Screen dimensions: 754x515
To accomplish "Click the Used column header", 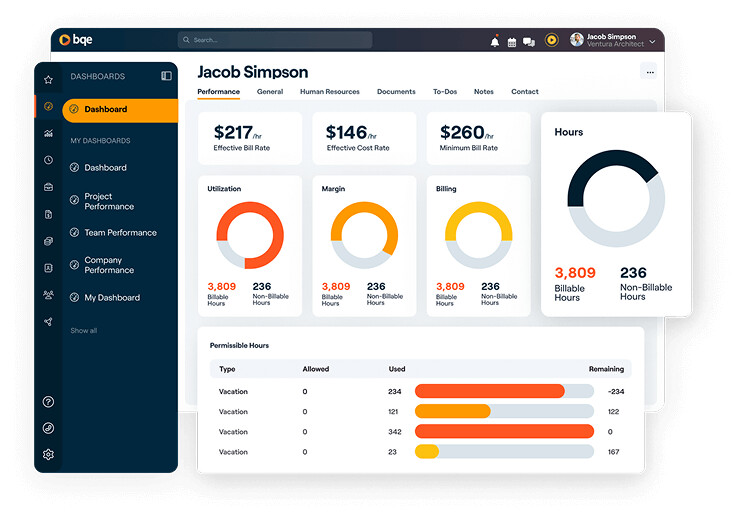I will [397, 369].
